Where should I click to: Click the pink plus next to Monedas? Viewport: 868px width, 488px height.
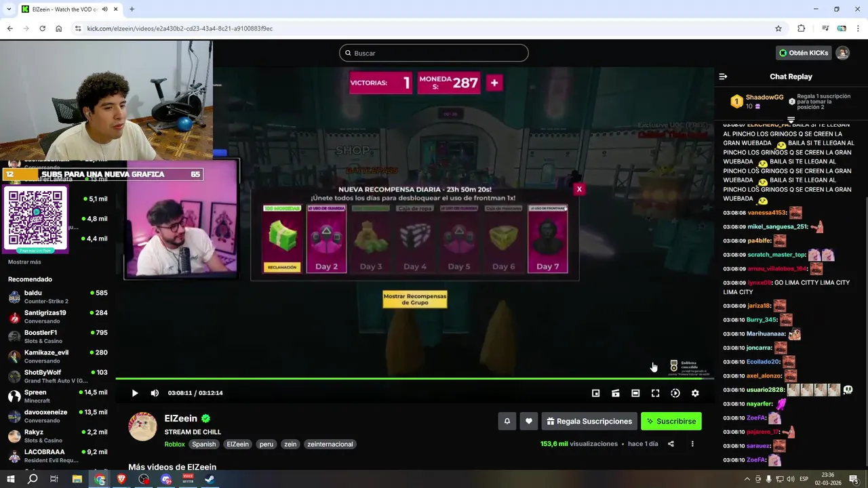494,83
